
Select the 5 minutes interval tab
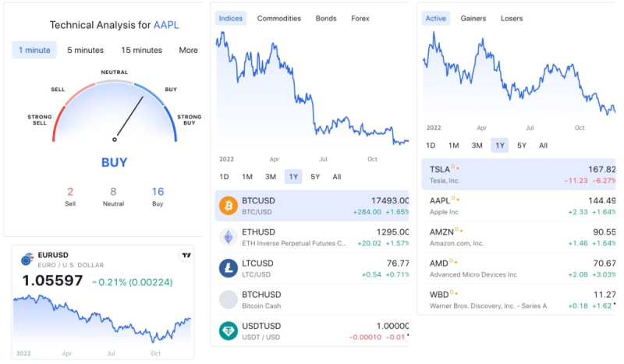click(x=85, y=50)
